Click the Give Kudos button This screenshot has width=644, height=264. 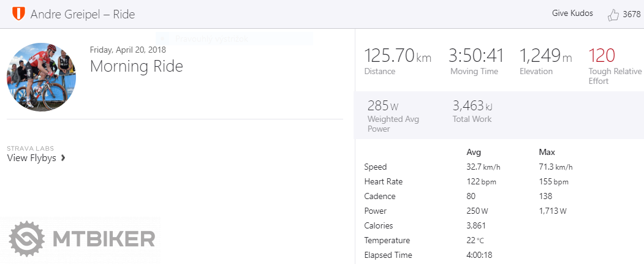coord(572,13)
